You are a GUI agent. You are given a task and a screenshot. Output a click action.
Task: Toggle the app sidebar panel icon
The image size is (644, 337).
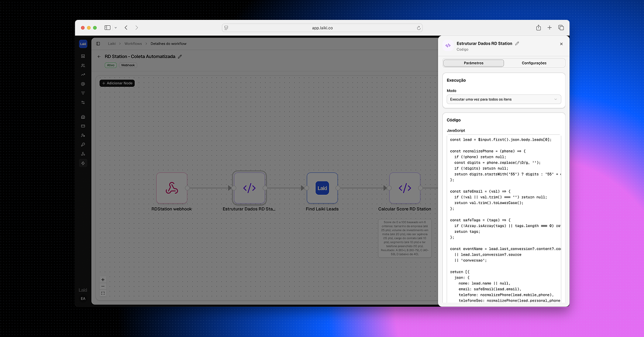pos(98,43)
